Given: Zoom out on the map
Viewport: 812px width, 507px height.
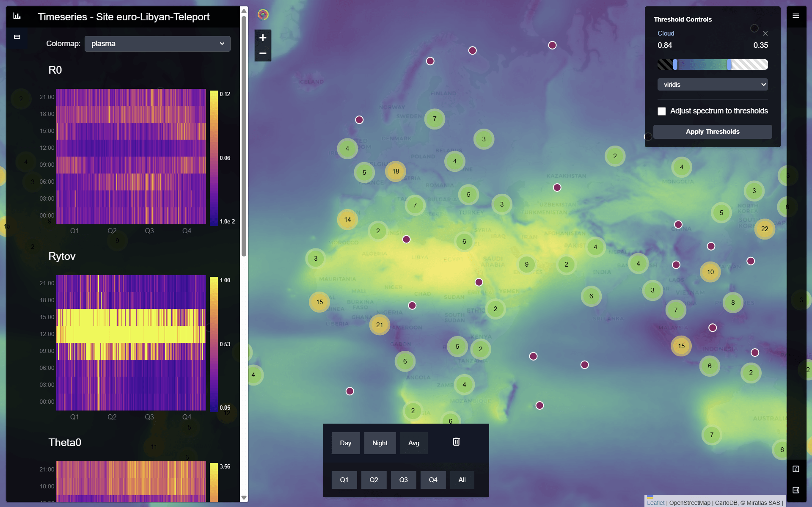Looking at the screenshot, I should click(x=263, y=53).
